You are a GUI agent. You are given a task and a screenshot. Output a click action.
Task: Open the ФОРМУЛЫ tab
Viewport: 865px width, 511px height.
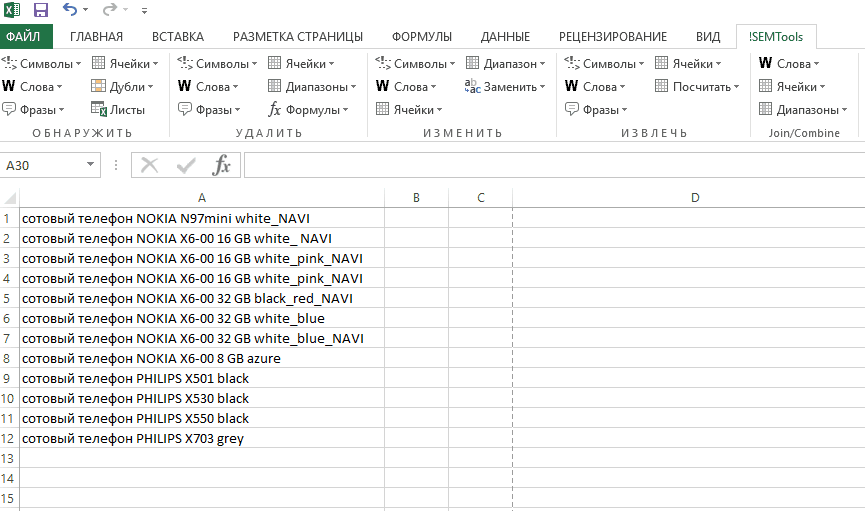tap(421, 37)
